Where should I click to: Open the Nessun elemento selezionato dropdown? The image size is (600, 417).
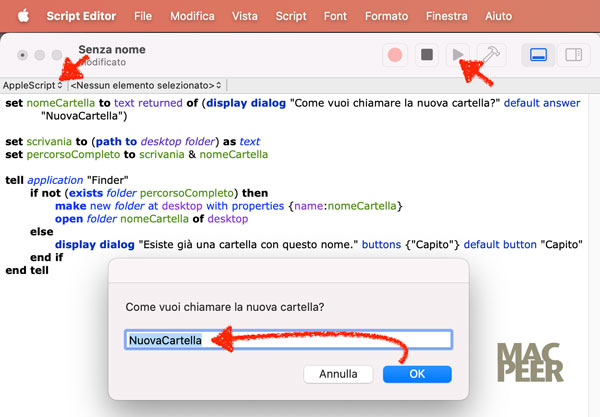click(x=146, y=85)
